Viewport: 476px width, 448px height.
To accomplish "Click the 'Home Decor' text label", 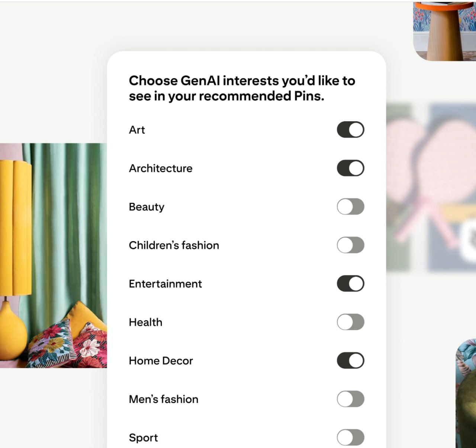I will [161, 361].
